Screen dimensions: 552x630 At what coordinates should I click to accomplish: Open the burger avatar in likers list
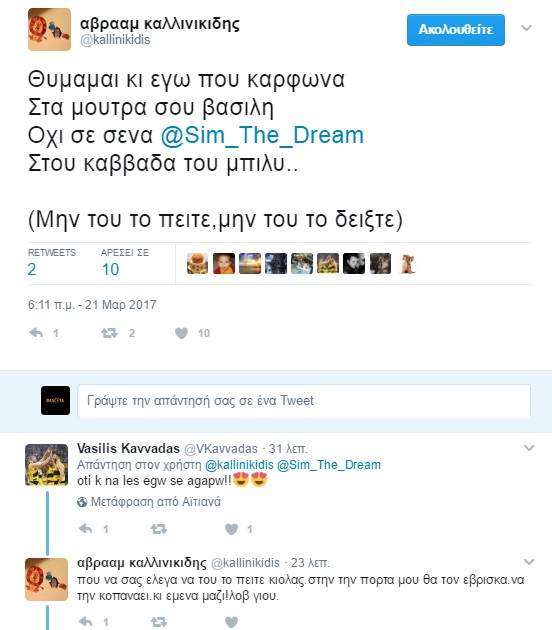click(197, 264)
